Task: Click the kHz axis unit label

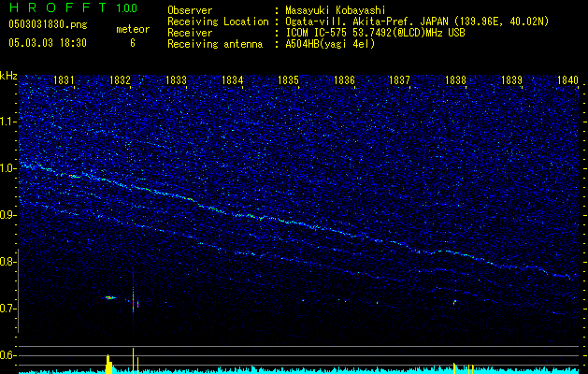Action: point(8,76)
